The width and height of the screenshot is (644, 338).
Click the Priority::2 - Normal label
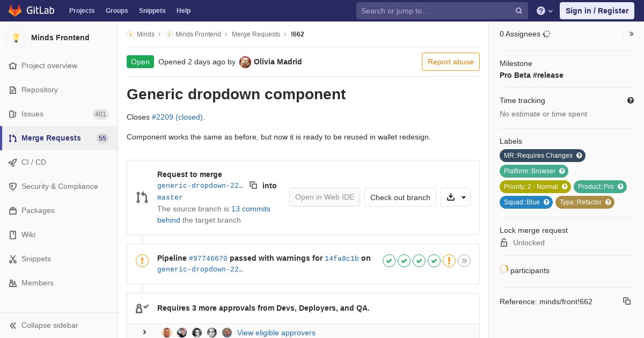[535, 187]
